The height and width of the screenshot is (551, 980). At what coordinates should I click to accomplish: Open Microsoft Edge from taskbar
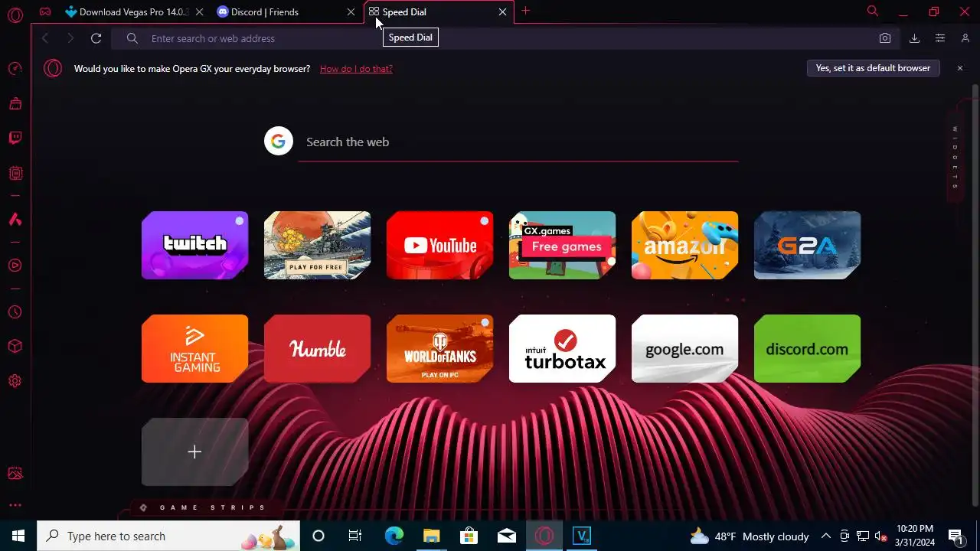point(394,536)
